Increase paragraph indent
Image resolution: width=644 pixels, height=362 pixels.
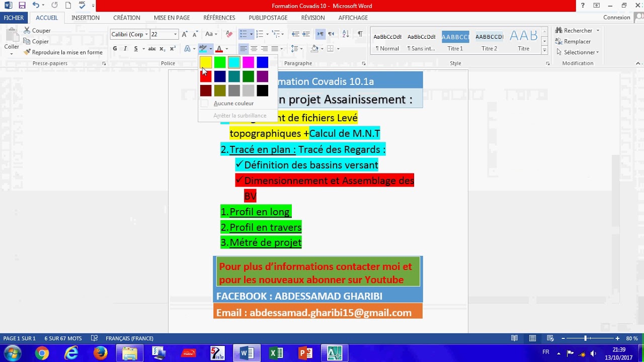306,34
